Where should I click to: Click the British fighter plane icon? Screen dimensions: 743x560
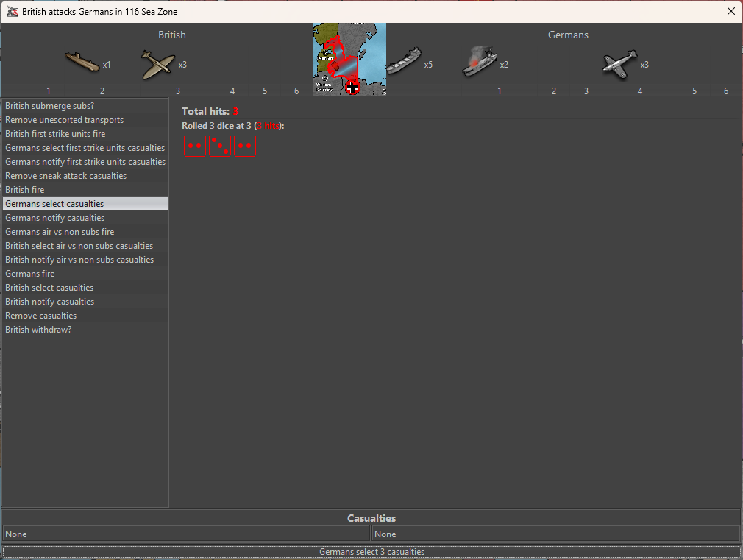click(158, 65)
